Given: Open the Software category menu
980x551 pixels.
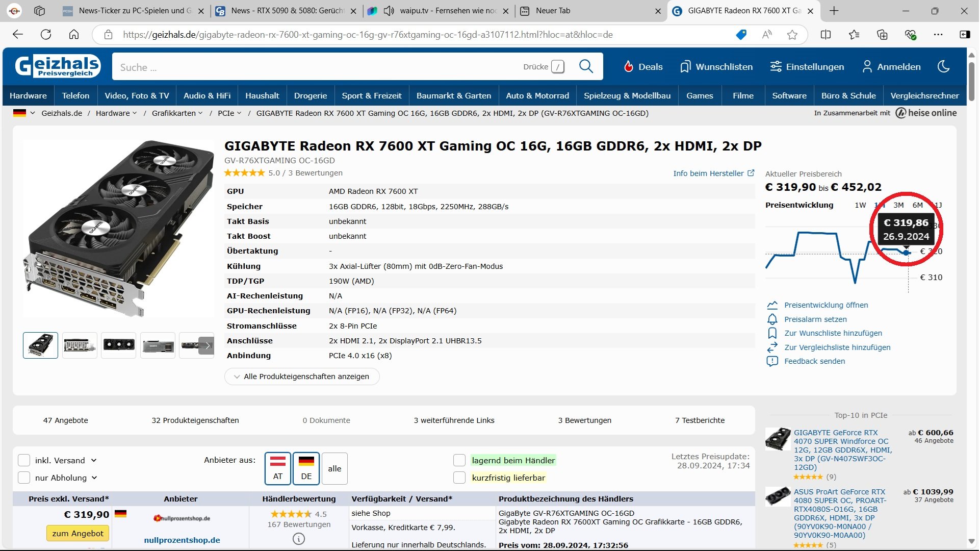Looking at the screenshot, I should tap(789, 95).
